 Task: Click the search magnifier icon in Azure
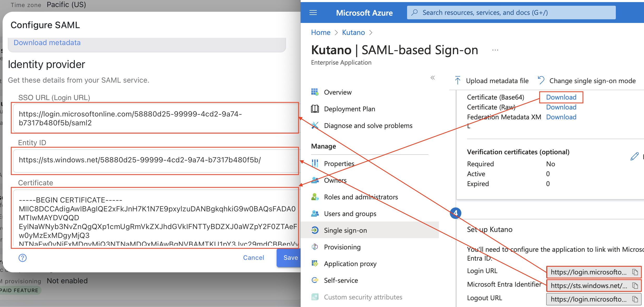coord(415,13)
